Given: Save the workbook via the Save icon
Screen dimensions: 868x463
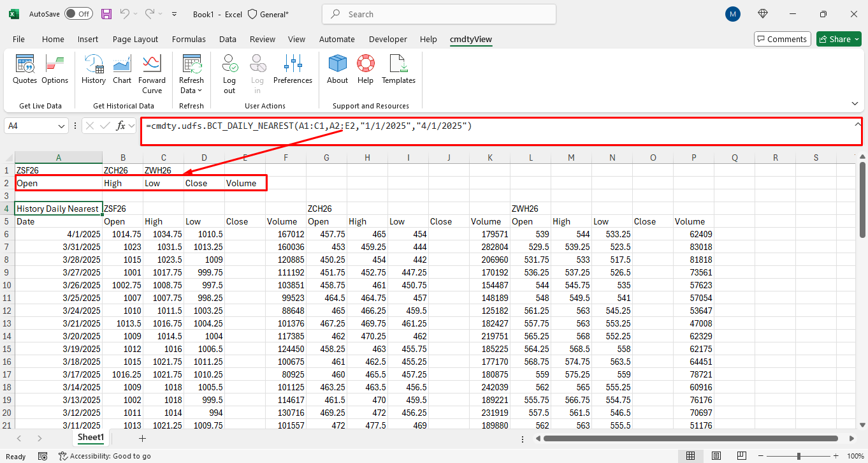Looking at the screenshot, I should pos(106,14).
